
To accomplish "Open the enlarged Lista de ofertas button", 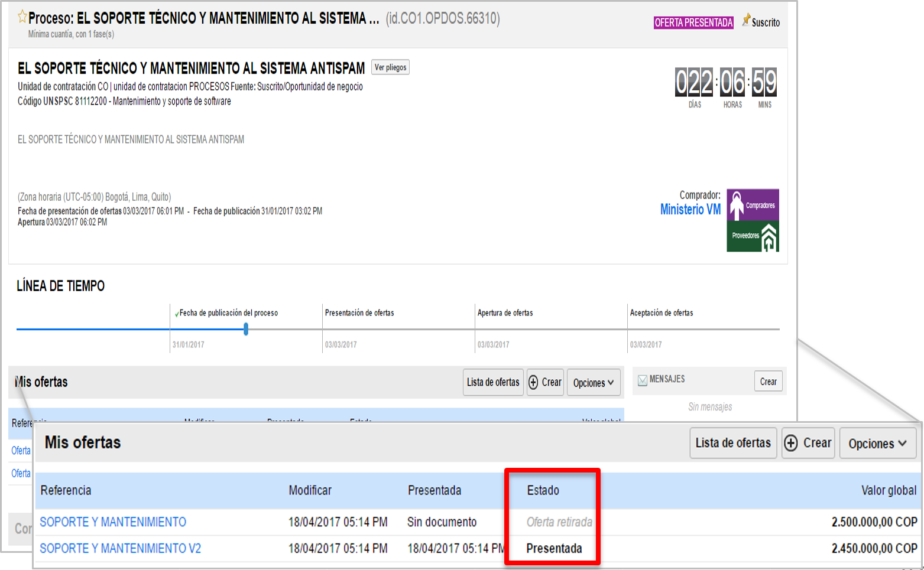I will pos(732,443).
